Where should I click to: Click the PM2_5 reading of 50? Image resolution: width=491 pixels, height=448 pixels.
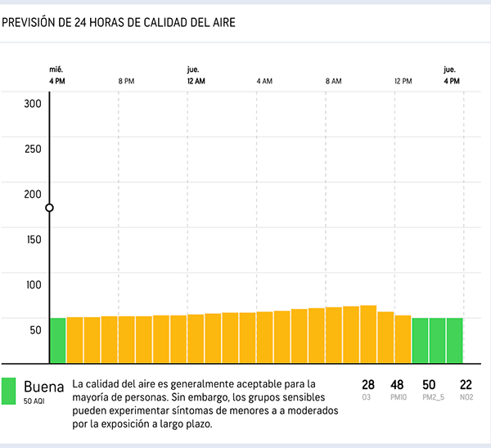(429, 389)
